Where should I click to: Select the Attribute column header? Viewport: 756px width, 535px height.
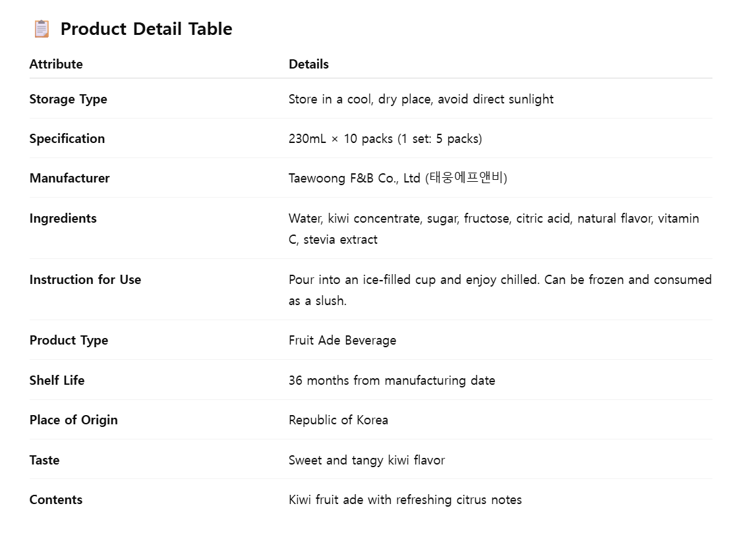pyautogui.click(x=56, y=64)
